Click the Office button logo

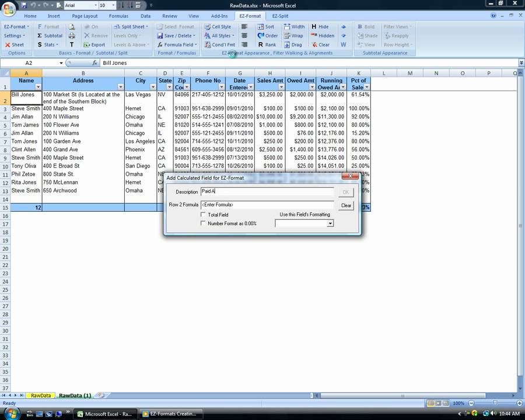pyautogui.click(x=9, y=9)
